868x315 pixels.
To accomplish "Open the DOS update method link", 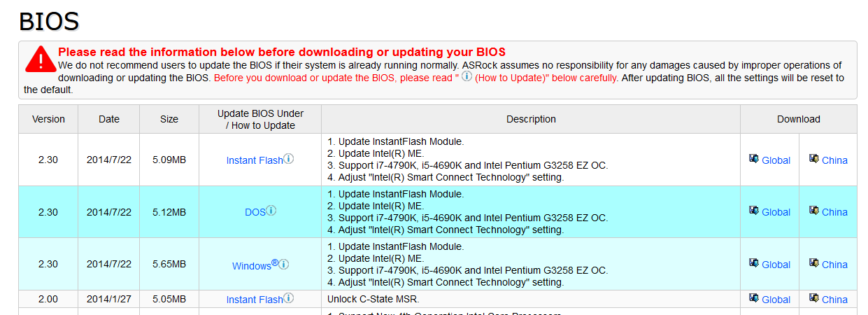I will pos(255,212).
